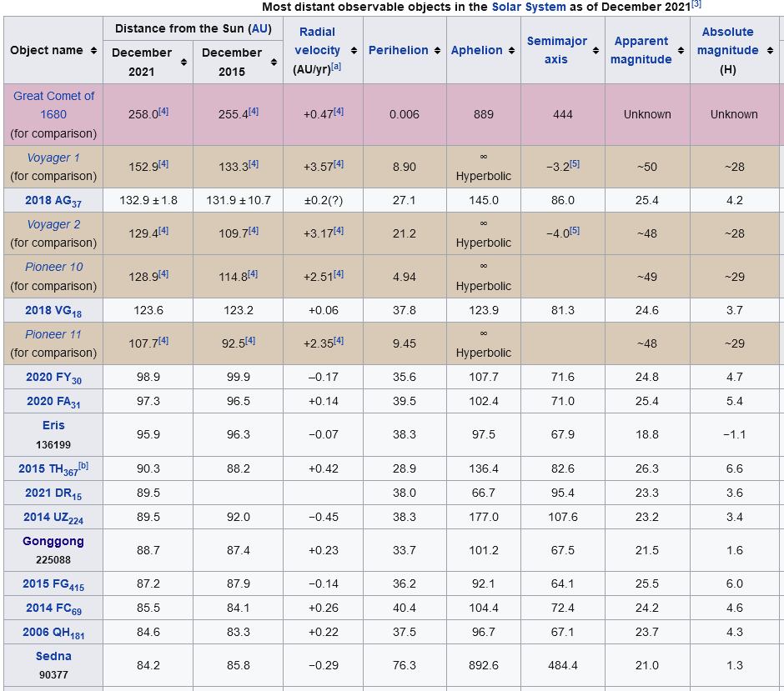
Task: Sort by Apparent magnitude column arrows
Action: tap(681, 51)
